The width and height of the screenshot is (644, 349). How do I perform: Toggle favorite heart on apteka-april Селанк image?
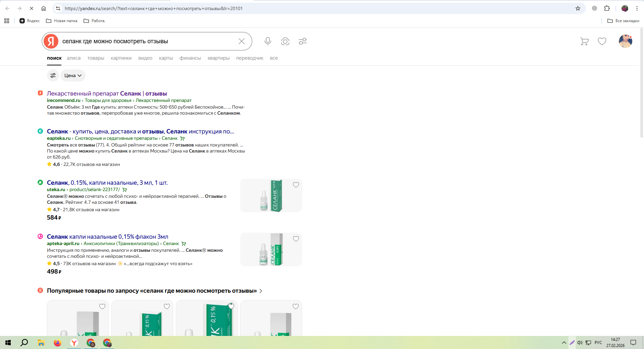click(x=296, y=239)
